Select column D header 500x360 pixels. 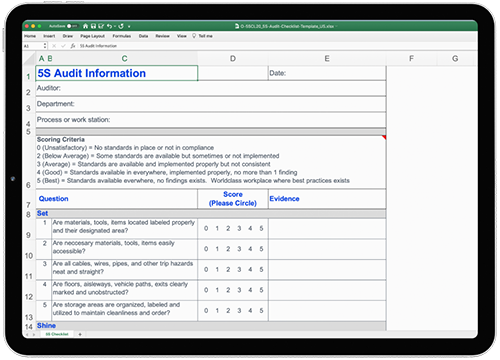[233, 59]
